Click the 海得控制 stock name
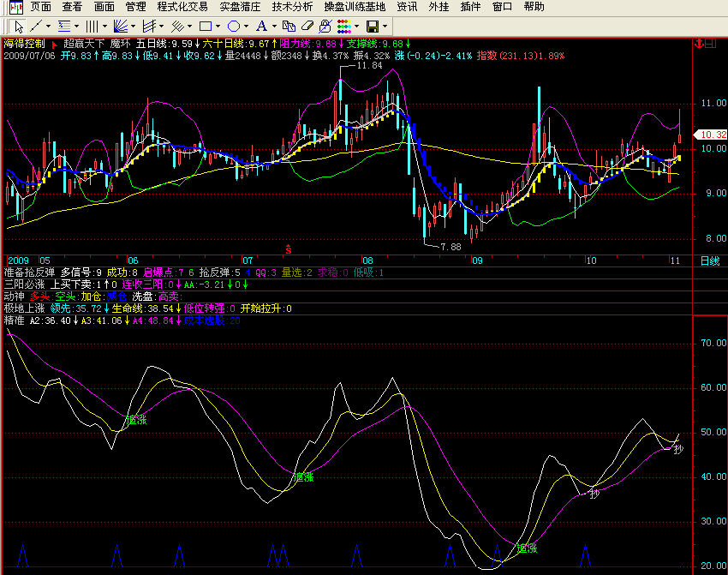Image resolution: width=728 pixels, height=575 pixels. [24, 42]
